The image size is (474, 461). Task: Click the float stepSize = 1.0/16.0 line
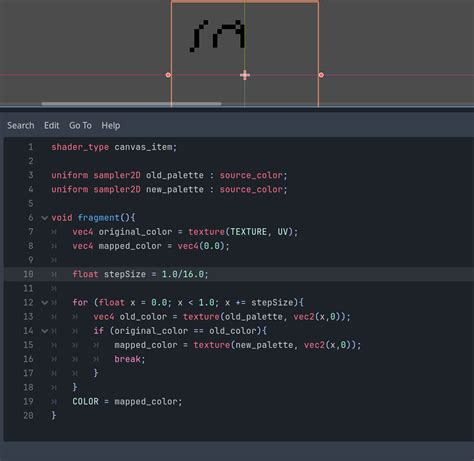[140, 274]
